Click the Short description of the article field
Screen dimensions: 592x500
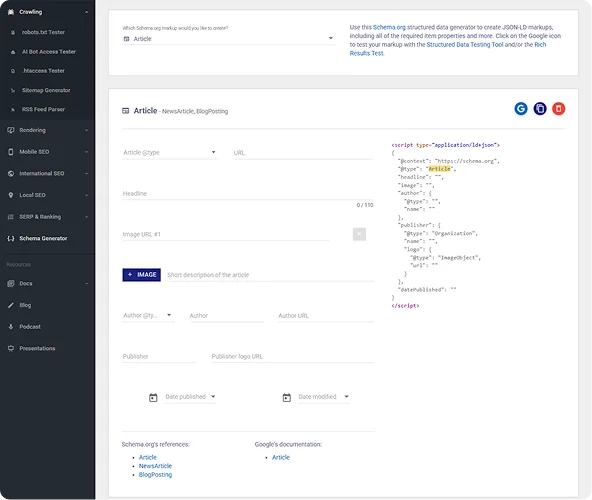[270, 275]
